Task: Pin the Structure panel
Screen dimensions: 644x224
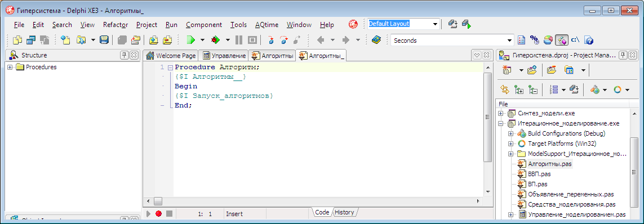Action: click(x=124, y=55)
